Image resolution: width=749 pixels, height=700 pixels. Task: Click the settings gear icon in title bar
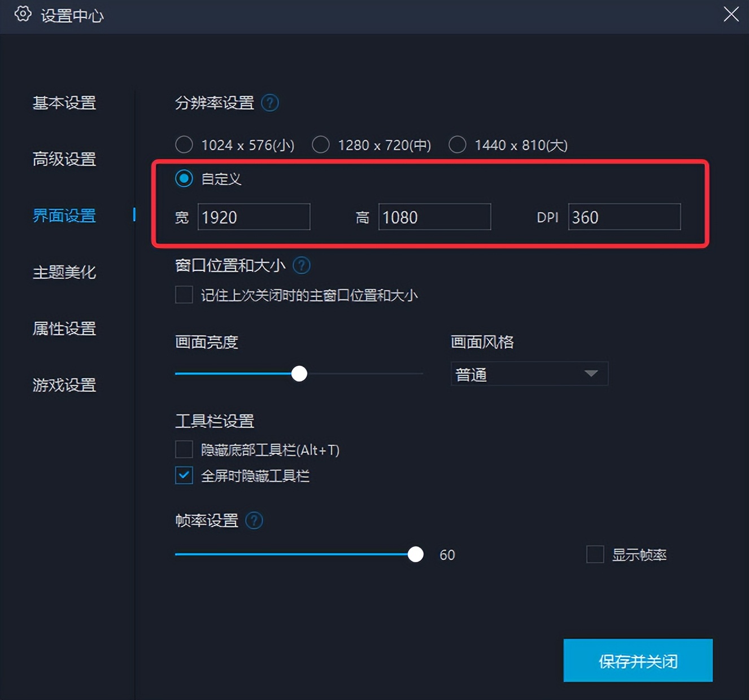pyautogui.click(x=23, y=15)
